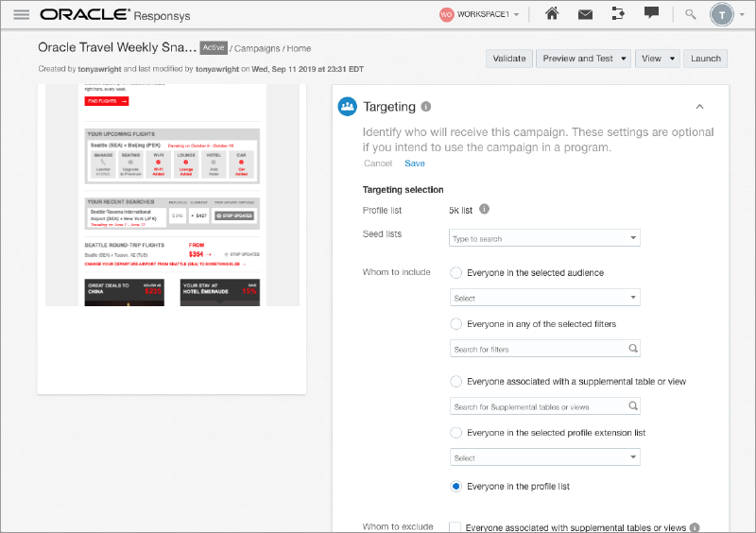This screenshot has width=756, height=533.
Task: Select Everyone in the profile list
Action: 455,486
